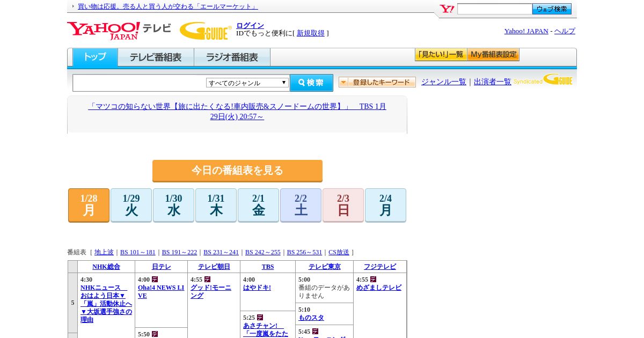Image resolution: width=644 pixels, height=338 pixels.
Task: Click the caption icon at 日テレ 5:50
Action: tap(155, 334)
